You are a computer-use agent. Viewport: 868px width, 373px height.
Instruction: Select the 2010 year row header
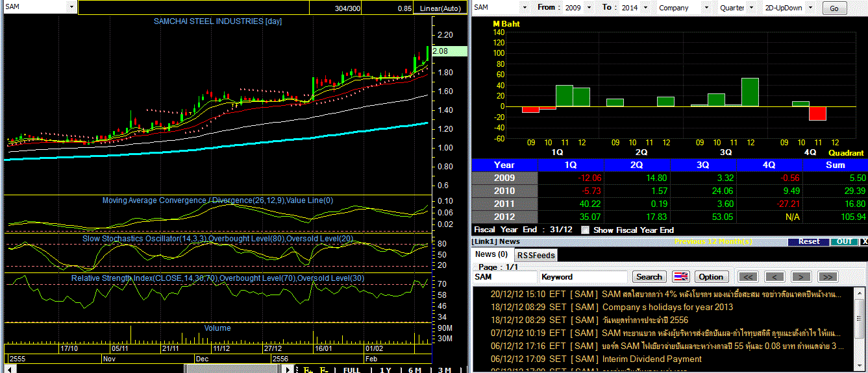[x=504, y=191]
